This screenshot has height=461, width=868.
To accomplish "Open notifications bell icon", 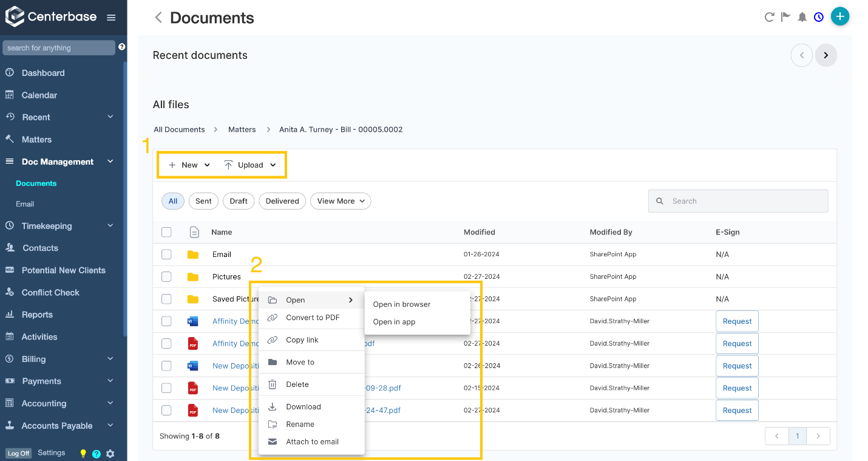I will coord(802,17).
